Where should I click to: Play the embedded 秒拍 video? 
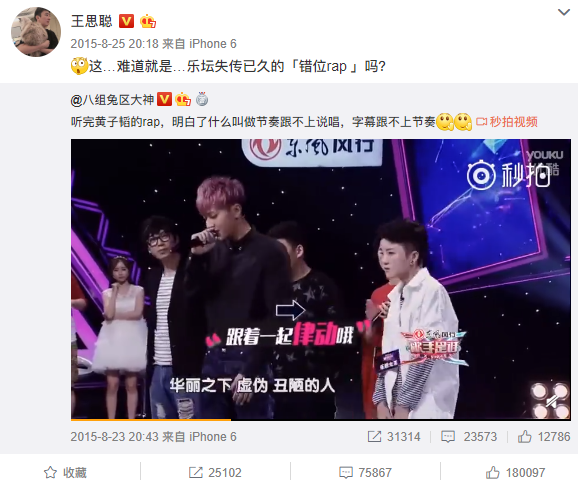pyautogui.click(x=321, y=279)
